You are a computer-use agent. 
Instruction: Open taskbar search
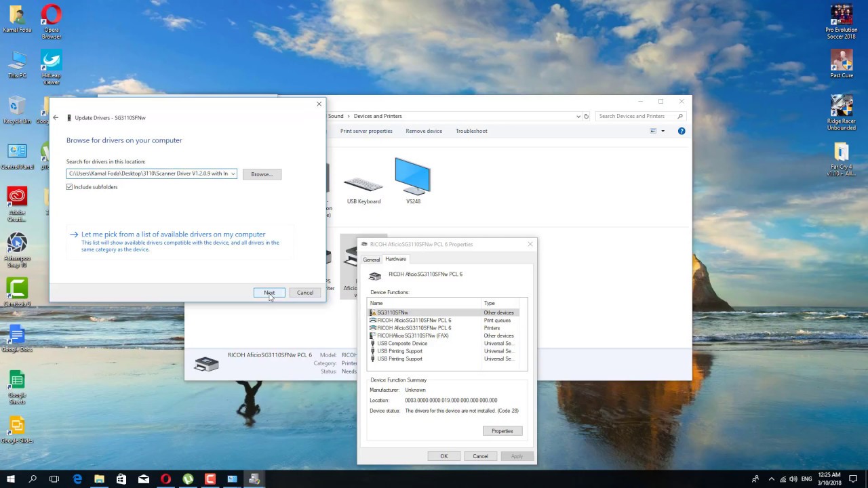33,479
